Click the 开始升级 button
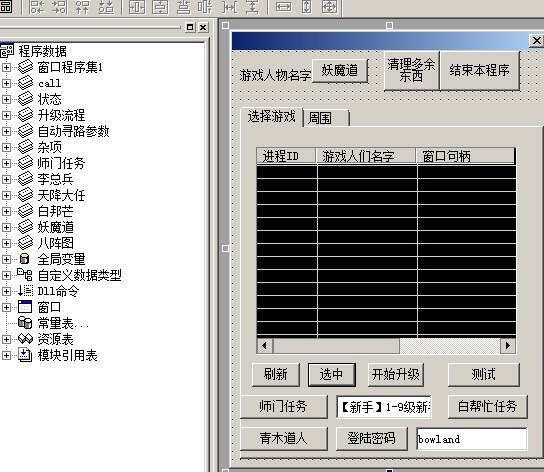The height and width of the screenshot is (472, 544). pyautogui.click(x=396, y=374)
